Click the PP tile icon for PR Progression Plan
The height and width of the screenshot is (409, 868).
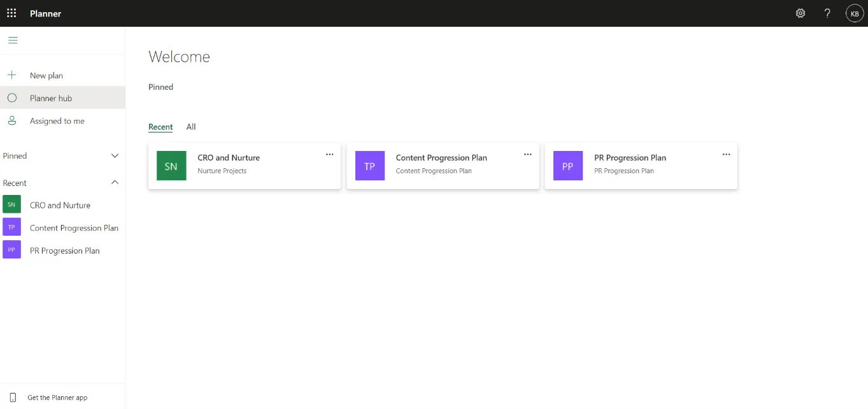coord(567,166)
